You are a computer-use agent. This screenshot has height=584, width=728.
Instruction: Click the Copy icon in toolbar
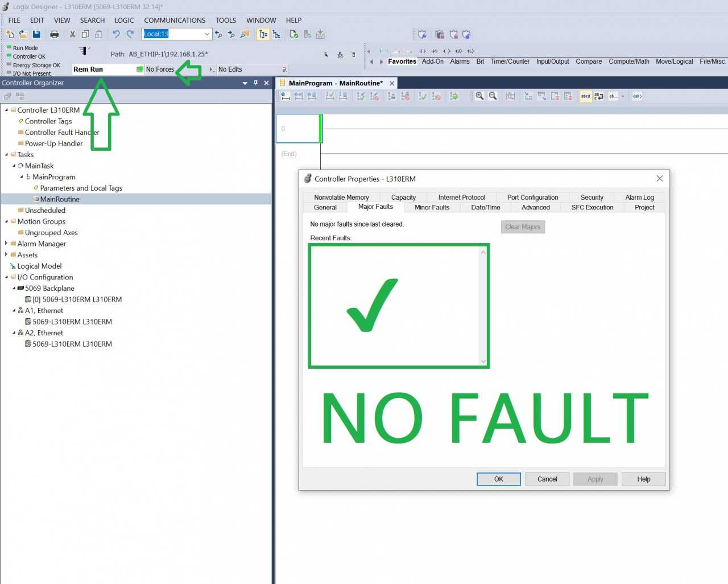tap(85, 34)
